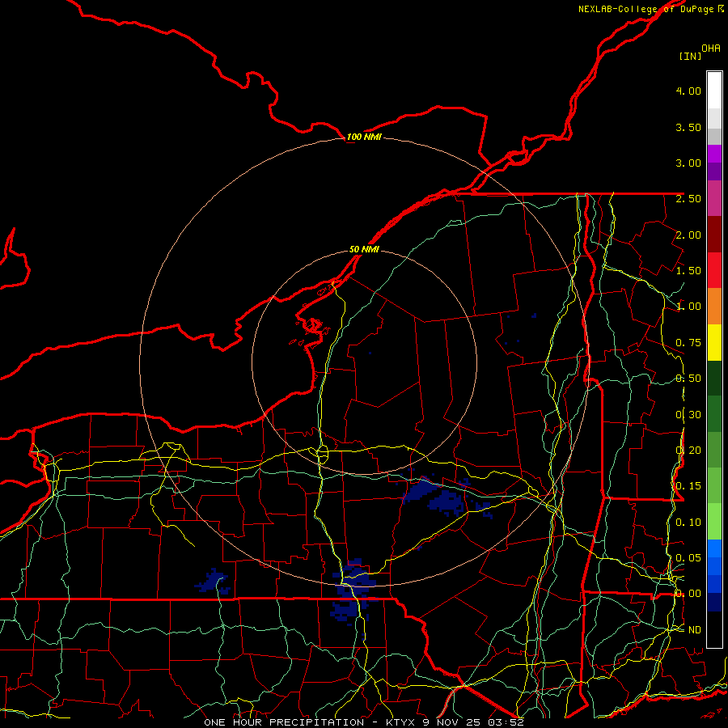Click the '0.20' legend value
This screenshot has width=728, height=728.
point(688,451)
